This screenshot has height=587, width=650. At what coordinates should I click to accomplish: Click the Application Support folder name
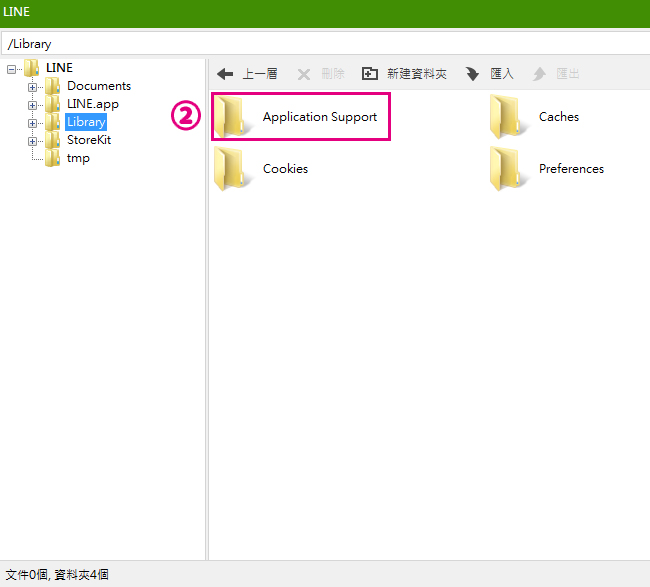(320, 117)
